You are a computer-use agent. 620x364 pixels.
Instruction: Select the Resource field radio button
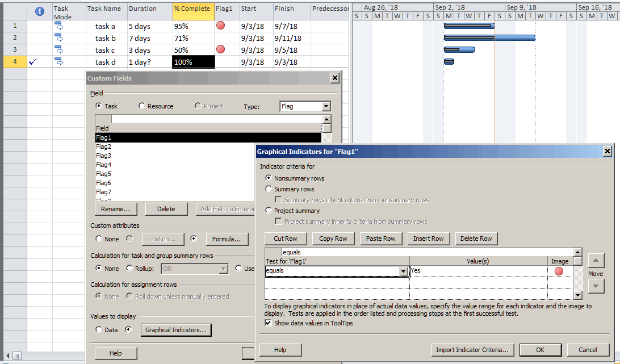pyautogui.click(x=141, y=106)
